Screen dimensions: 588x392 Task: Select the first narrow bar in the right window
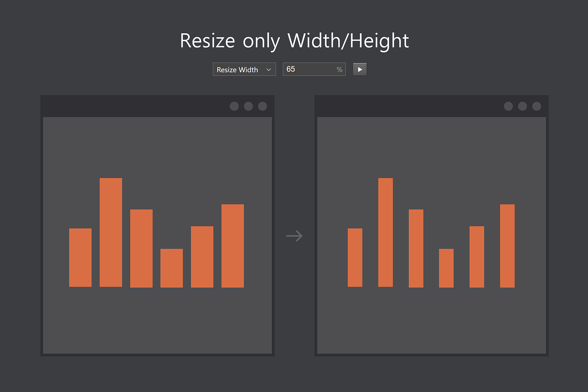[355, 258]
